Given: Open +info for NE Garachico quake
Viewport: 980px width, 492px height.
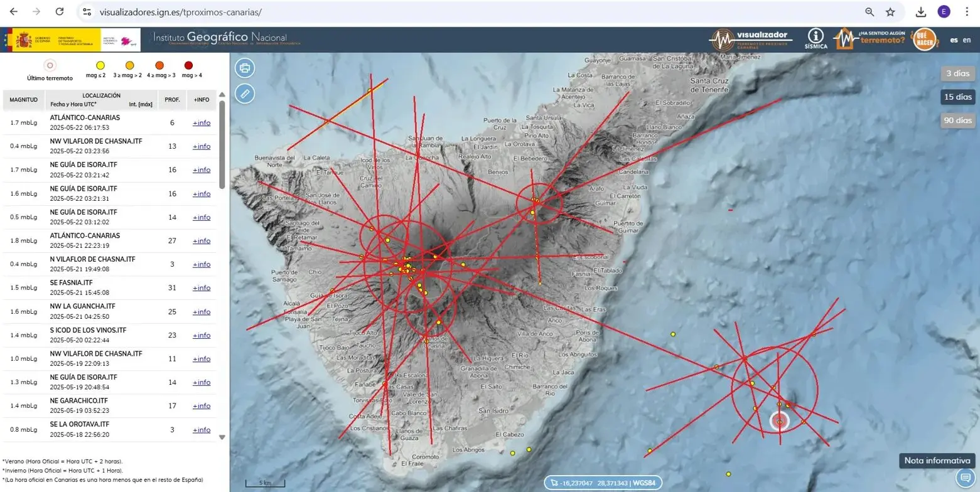Looking at the screenshot, I should point(202,406).
